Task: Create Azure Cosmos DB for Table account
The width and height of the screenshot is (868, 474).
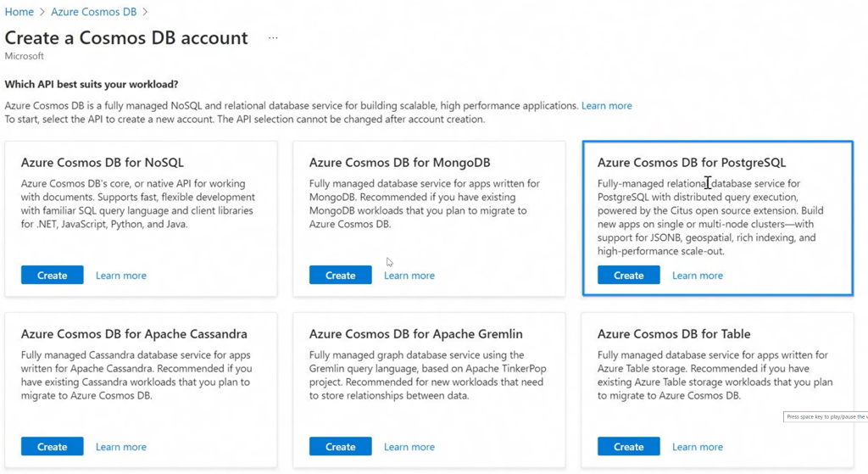Action: coord(628,447)
